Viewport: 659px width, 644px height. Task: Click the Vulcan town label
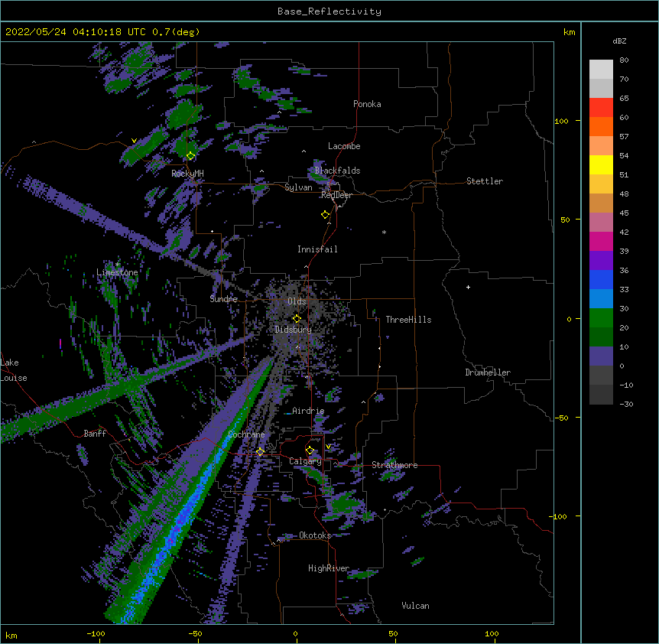(415, 606)
